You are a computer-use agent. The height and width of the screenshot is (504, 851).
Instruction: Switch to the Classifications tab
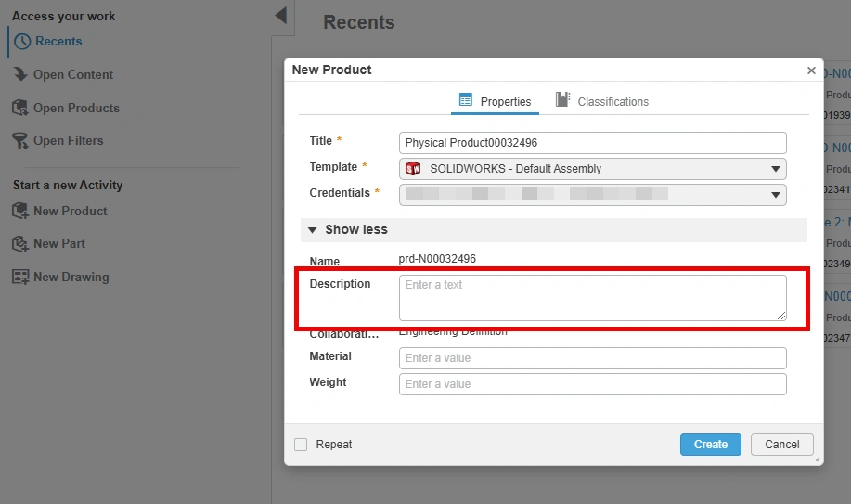pyautogui.click(x=602, y=101)
